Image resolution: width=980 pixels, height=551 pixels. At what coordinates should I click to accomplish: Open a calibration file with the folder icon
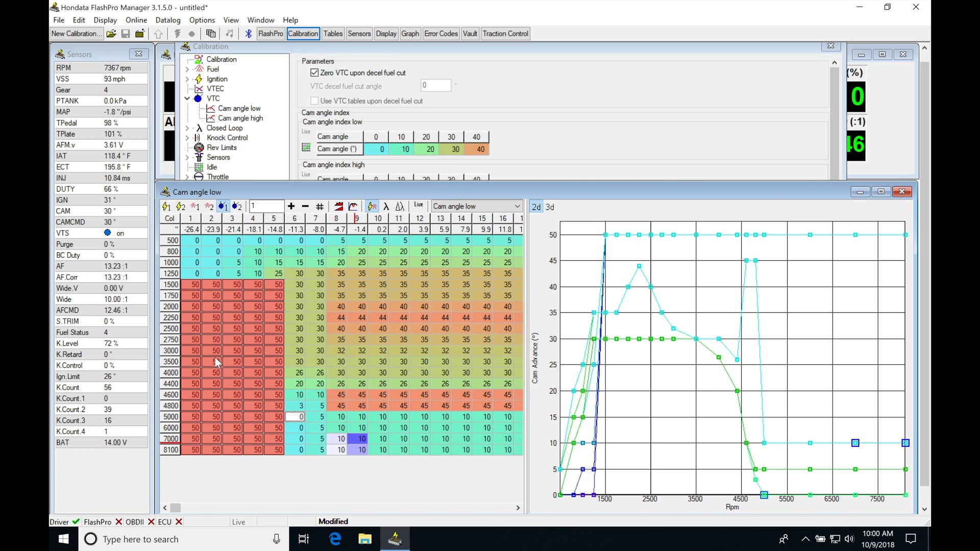[x=111, y=34]
